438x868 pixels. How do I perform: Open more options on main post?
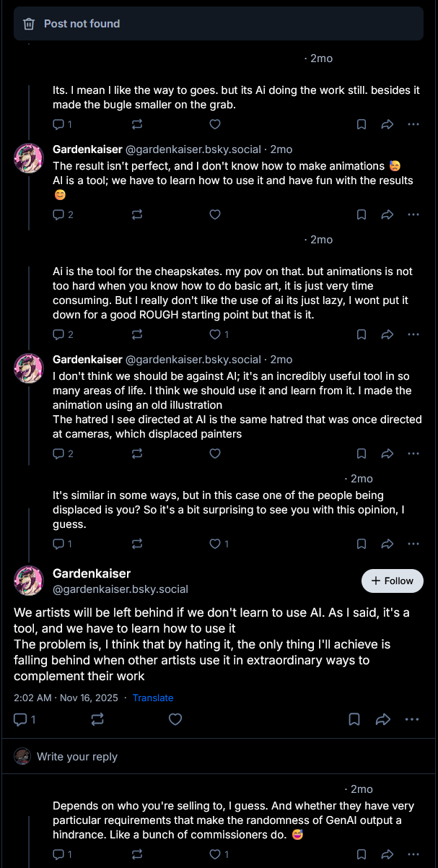tap(412, 719)
